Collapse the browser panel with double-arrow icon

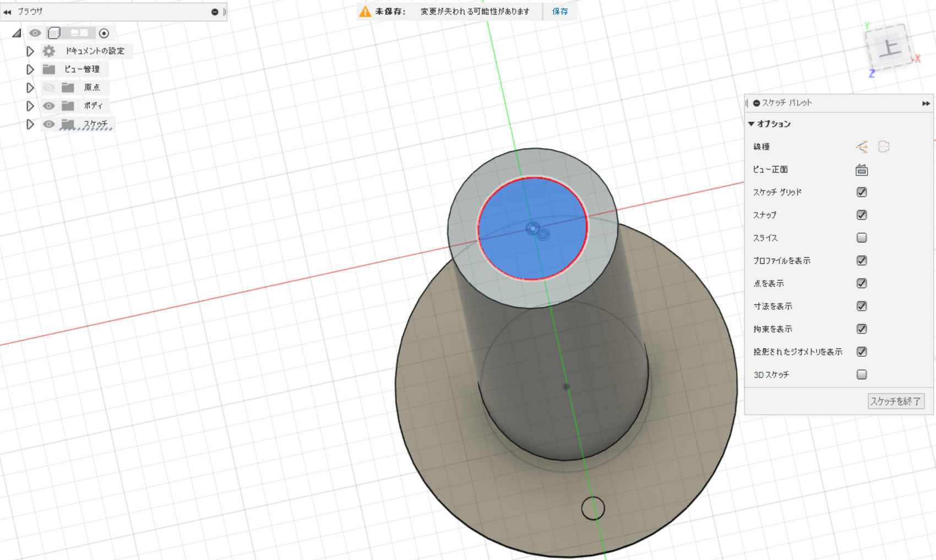[x=7, y=12]
